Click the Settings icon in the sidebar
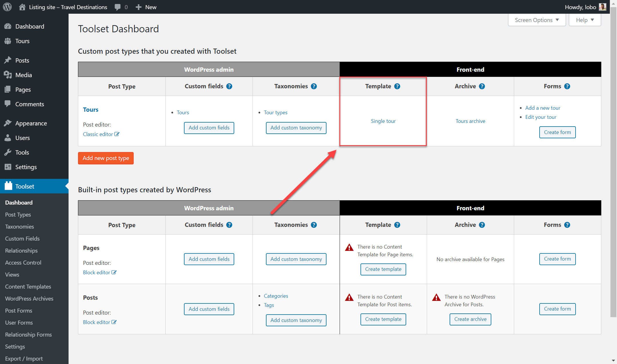This screenshot has height=364, width=617. click(8, 167)
